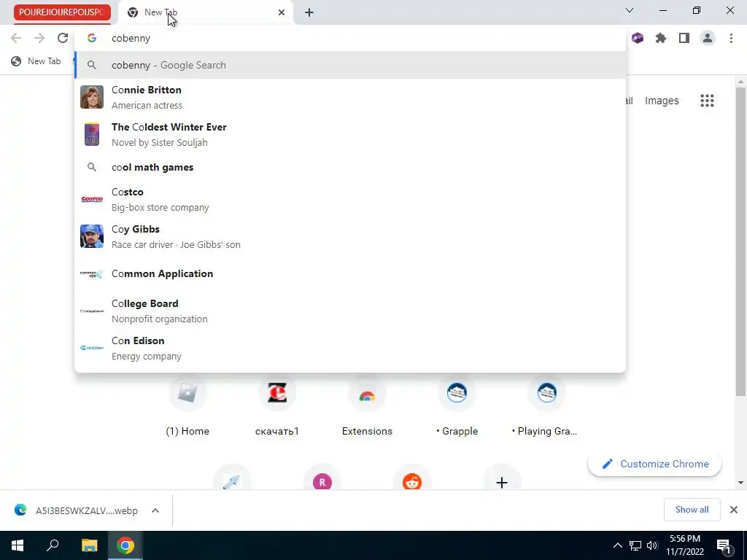Image resolution: width=747 pixels, height=560 pixels.
Task: Click scrollbar down arrow
Action: (740, 483)
